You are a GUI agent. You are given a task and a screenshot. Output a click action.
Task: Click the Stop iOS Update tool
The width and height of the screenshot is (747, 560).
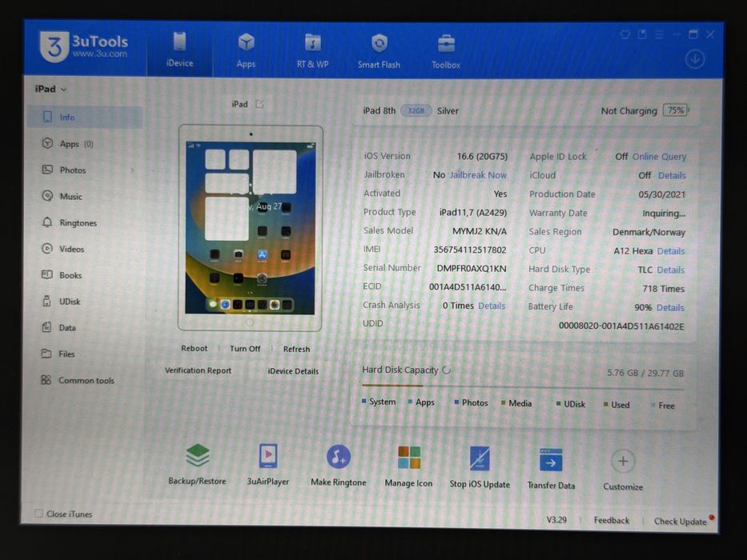[x=480, y=468]
